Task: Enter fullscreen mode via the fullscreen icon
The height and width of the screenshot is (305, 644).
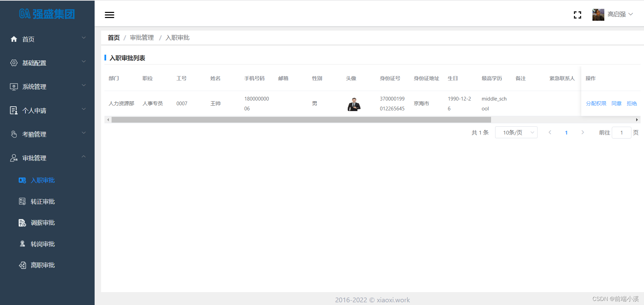Action: coord(578,15)
